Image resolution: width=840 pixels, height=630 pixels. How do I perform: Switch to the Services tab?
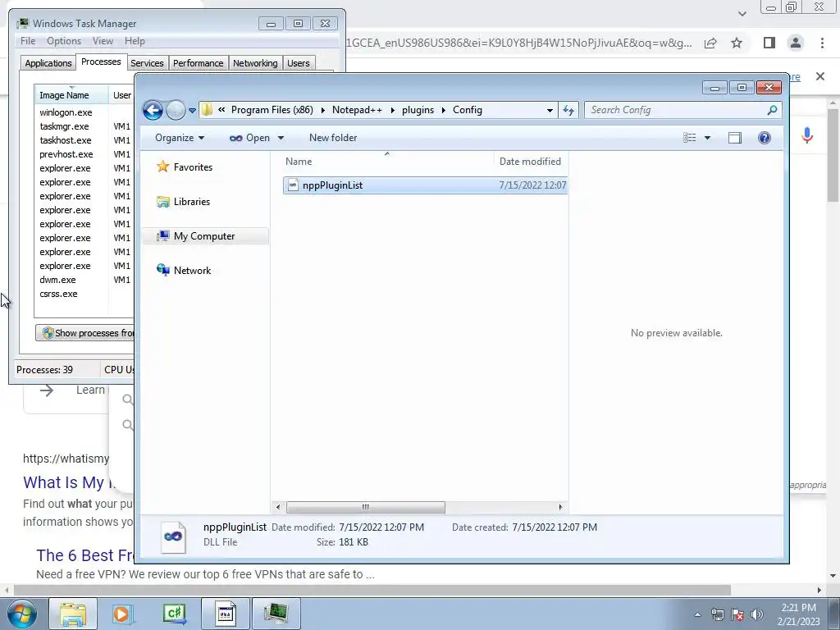(147, 63)
